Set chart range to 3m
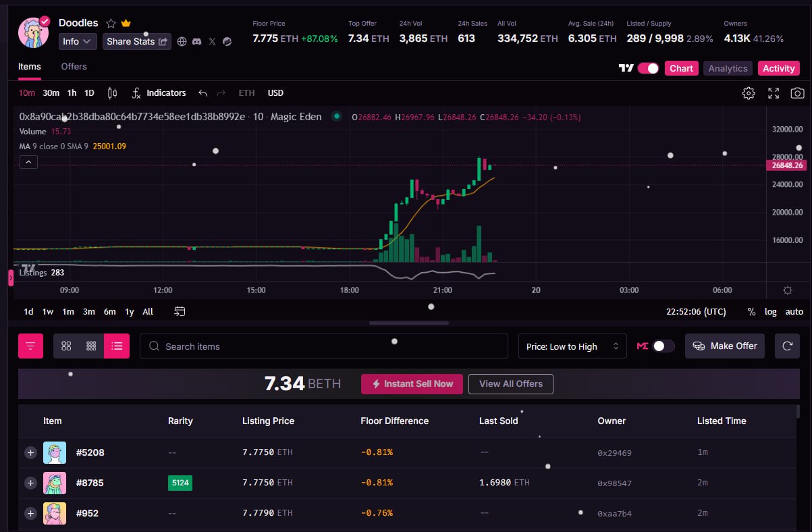This screenshot has width=812, height=532. (89, 311)
